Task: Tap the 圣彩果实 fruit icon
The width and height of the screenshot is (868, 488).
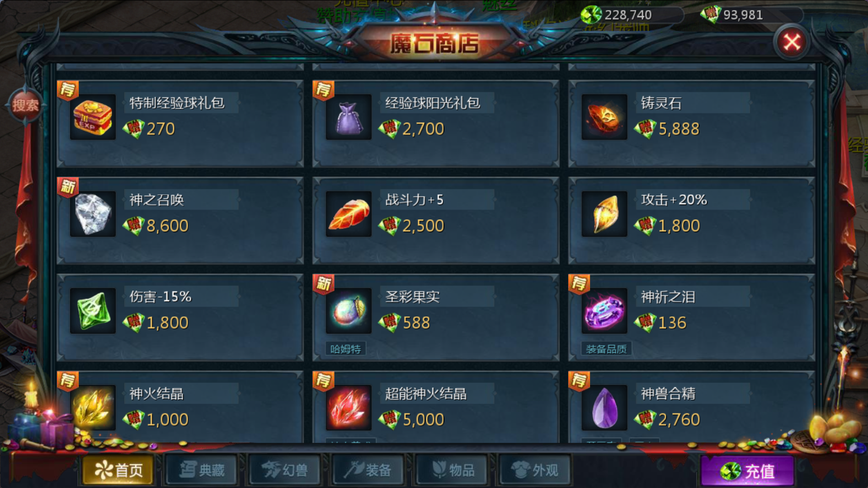Action: (x=349, y=311)
